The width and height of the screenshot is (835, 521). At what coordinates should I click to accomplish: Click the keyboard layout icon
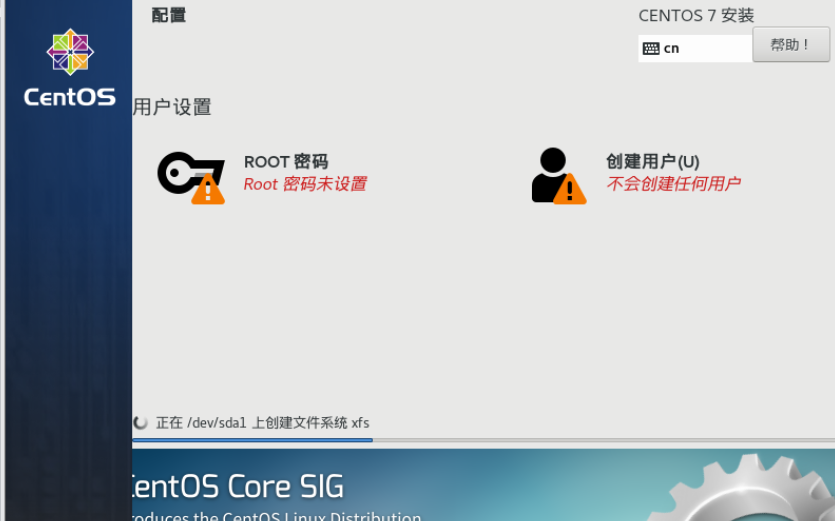pos(651,48)
